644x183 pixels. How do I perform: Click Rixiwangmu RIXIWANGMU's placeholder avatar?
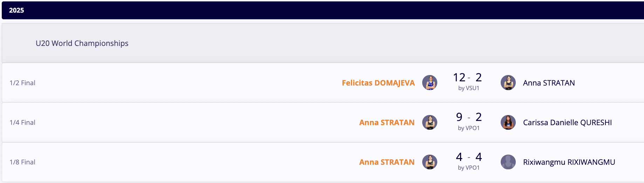coord(508,162)
